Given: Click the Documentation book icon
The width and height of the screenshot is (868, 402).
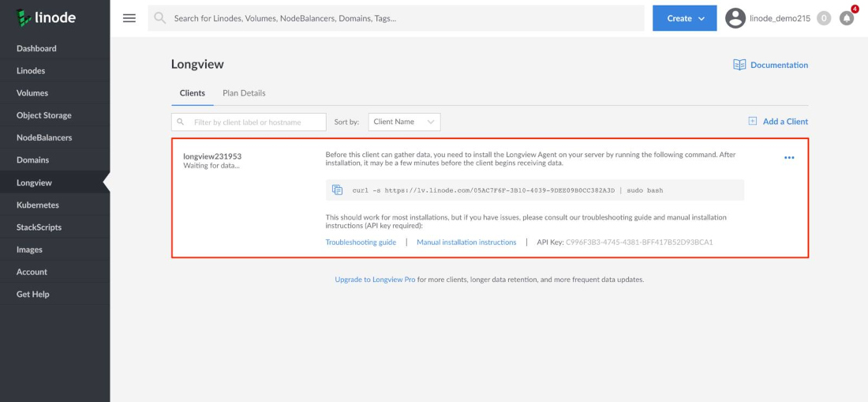Looking at the screenshot, I should coord(739,65).
